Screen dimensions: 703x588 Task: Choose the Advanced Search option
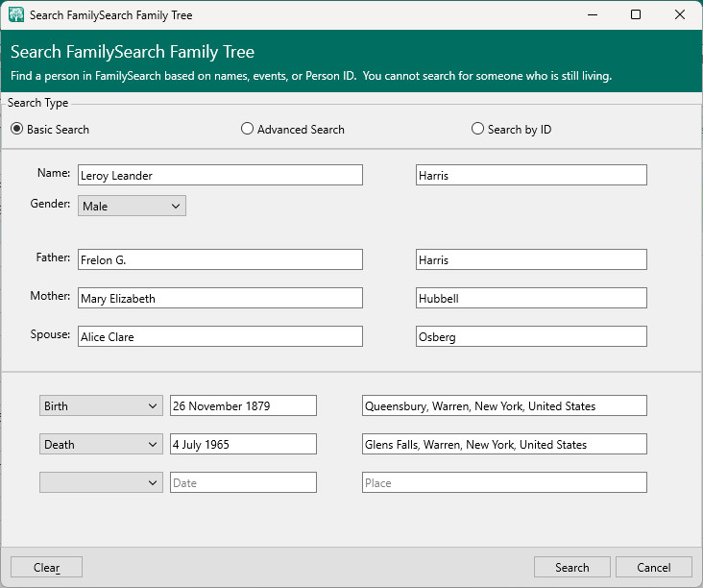coord(248,129)
